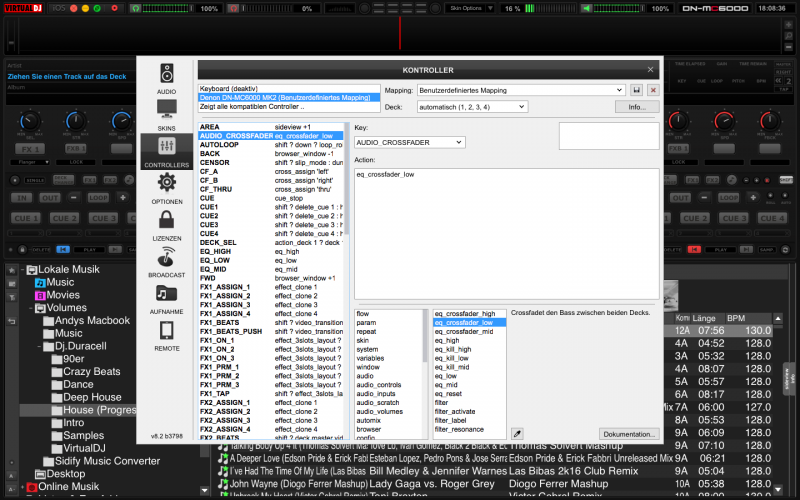Select Keyboard (deaktiv) device
Screen dimensions: 800x500
pyautogui.click(x=289, y=88)
